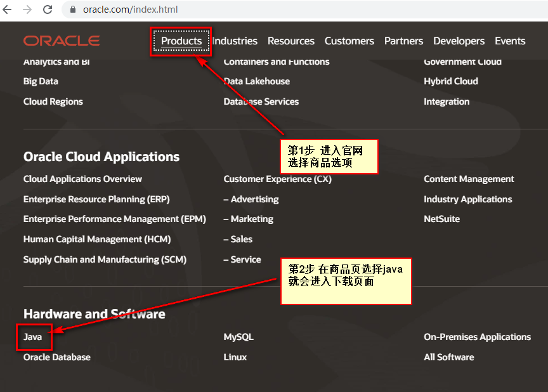Open On-Premises Applications
548x392 pixels.
[478, 337]
